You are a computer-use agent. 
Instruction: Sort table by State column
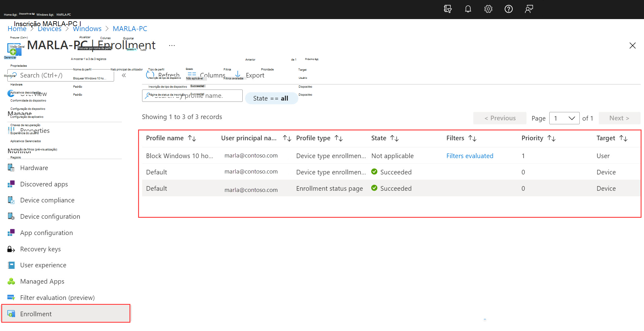tap(394, 138)
